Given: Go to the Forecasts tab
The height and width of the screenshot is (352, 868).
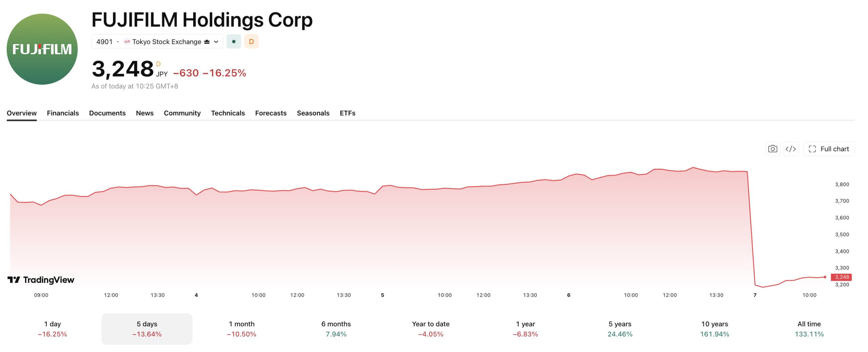Looking at the screenshot, I should pyautogui.click(x=271, y=113).
